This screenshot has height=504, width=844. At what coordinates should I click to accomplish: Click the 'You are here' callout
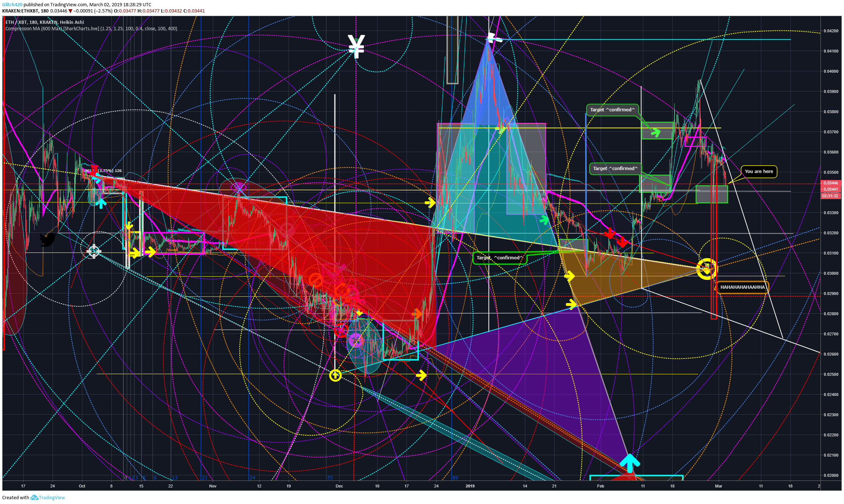tap(759, 171)
